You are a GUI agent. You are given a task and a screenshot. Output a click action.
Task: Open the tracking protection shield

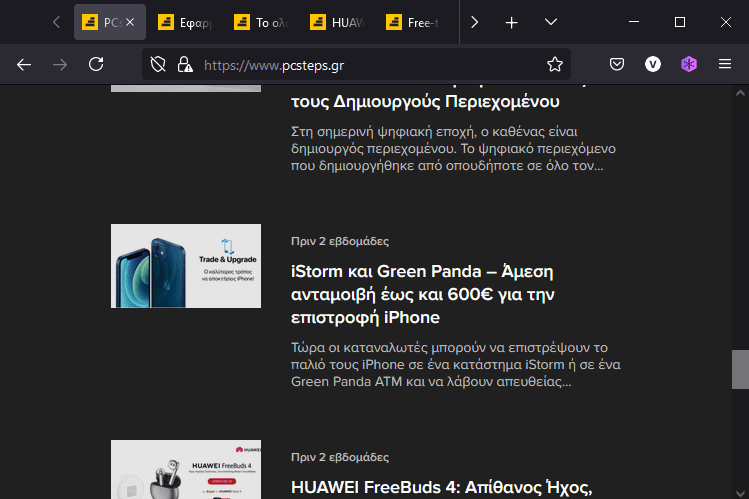158,64
